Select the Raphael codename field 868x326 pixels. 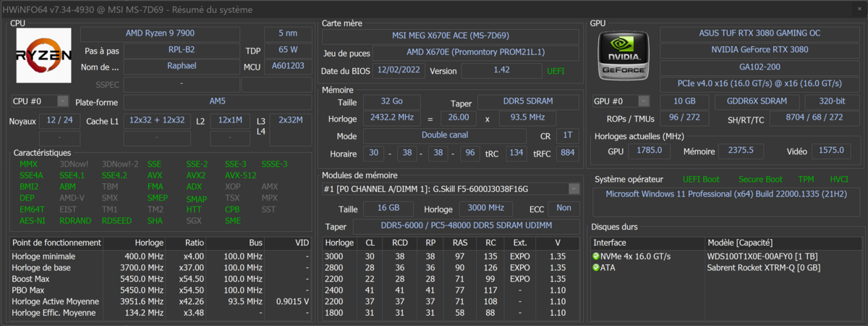(181, 67)
